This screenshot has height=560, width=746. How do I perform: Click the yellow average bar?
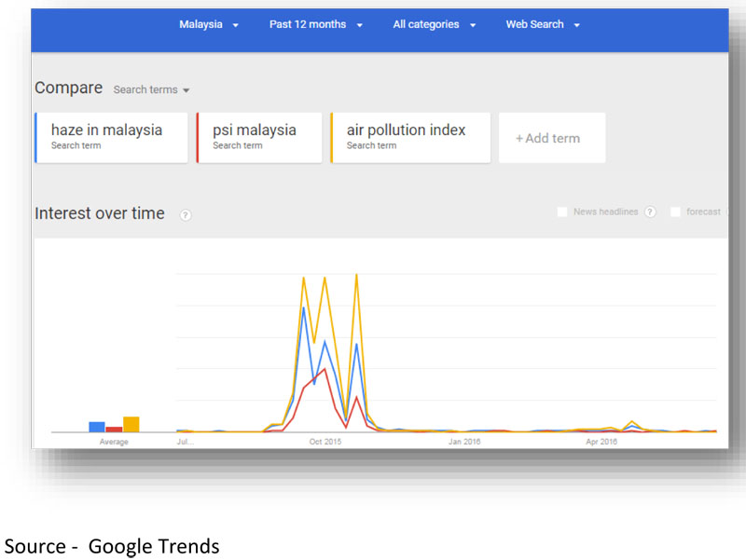click(131, 424)
